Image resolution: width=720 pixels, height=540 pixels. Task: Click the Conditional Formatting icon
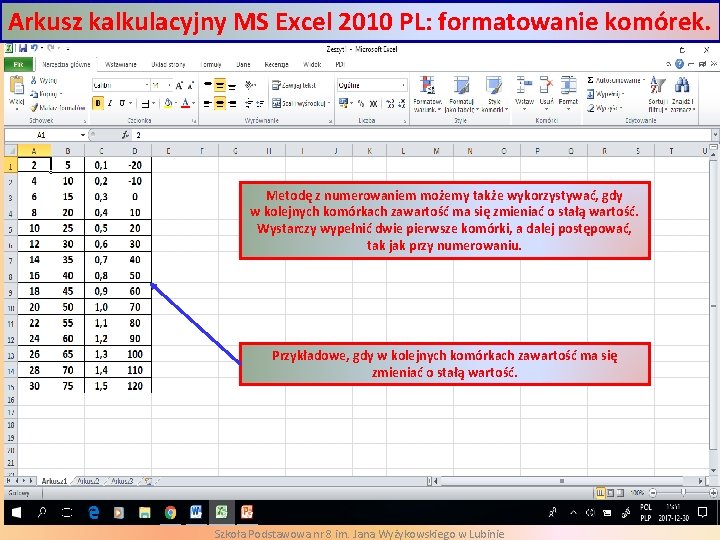427,85
